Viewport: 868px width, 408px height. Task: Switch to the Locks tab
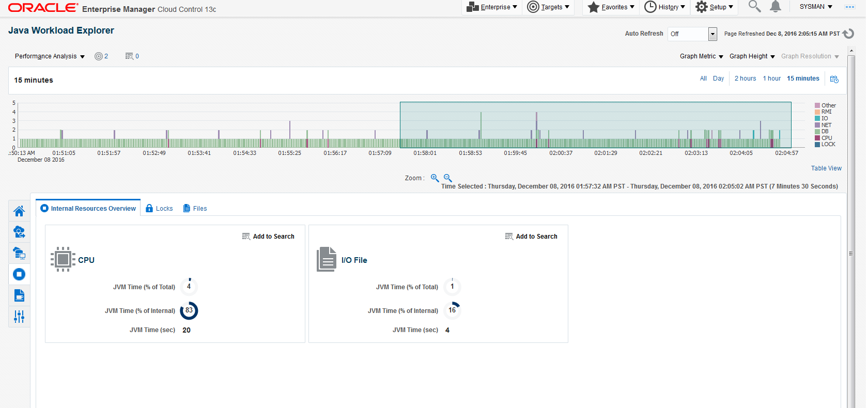pyautogui.click(x=159, y=209)
